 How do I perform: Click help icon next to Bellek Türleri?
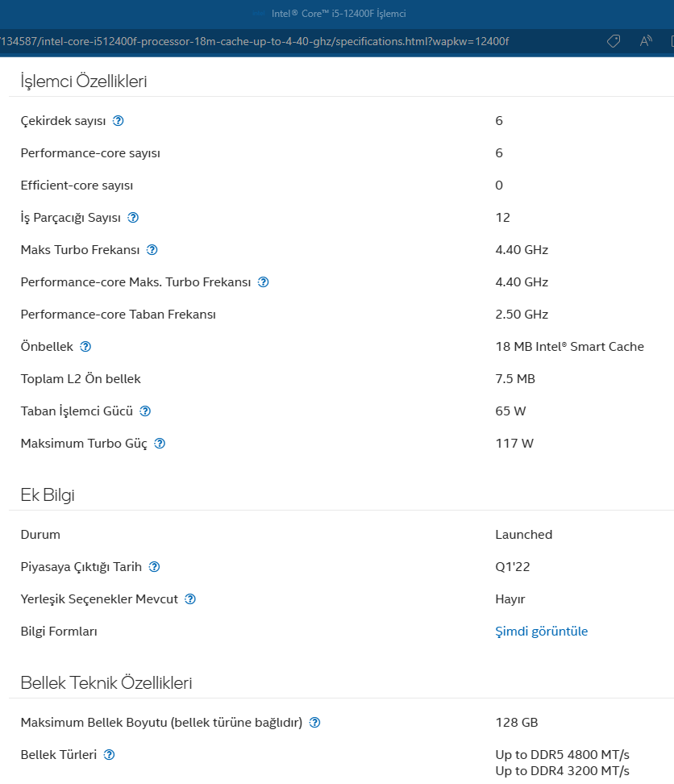(x=110, y=755)
